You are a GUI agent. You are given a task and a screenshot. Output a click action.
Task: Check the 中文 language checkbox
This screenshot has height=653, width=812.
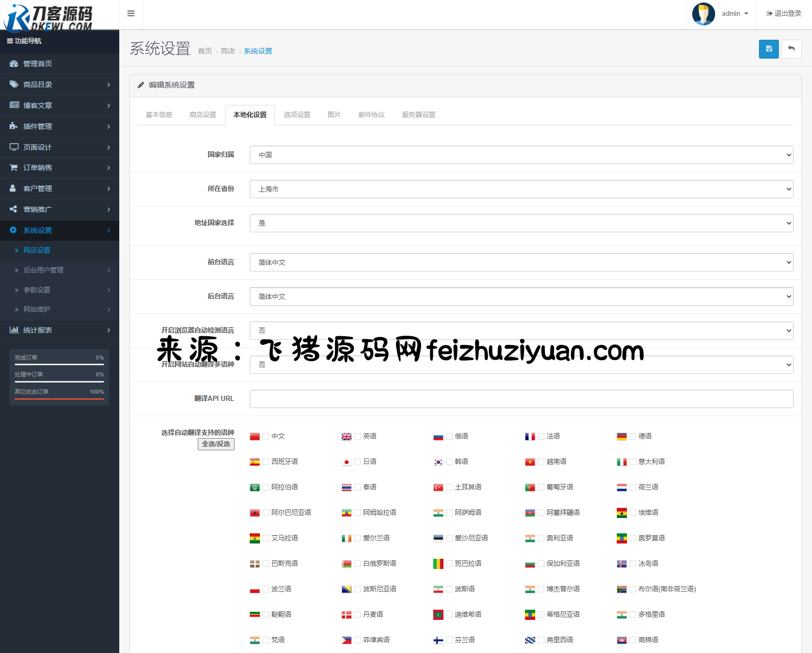click(266, 437)
